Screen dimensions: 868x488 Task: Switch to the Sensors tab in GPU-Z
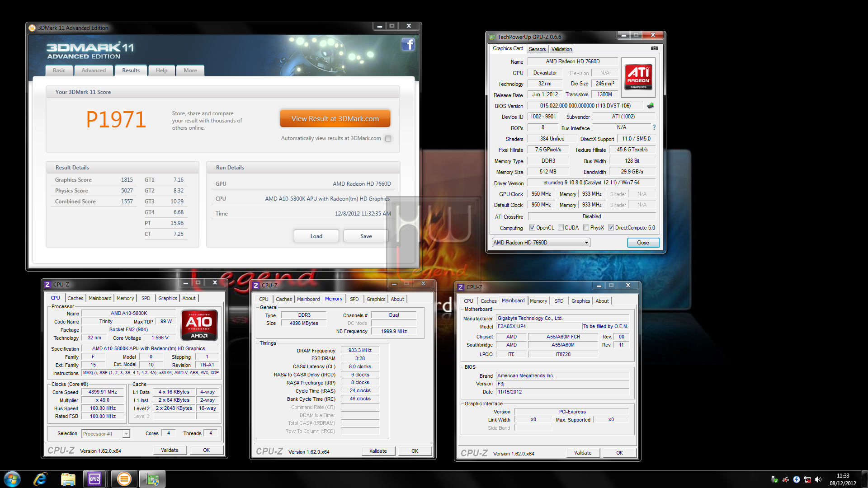pos(537,49)
